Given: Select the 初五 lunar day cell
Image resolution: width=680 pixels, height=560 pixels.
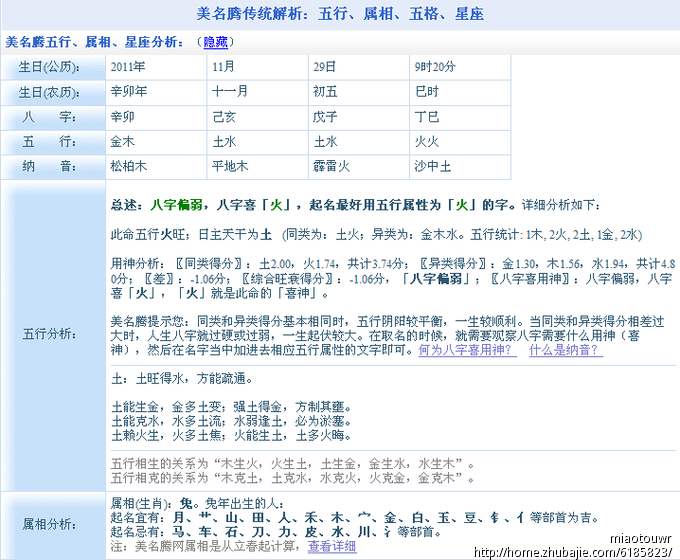Looking at the screenshot, I should click(359, 92).
